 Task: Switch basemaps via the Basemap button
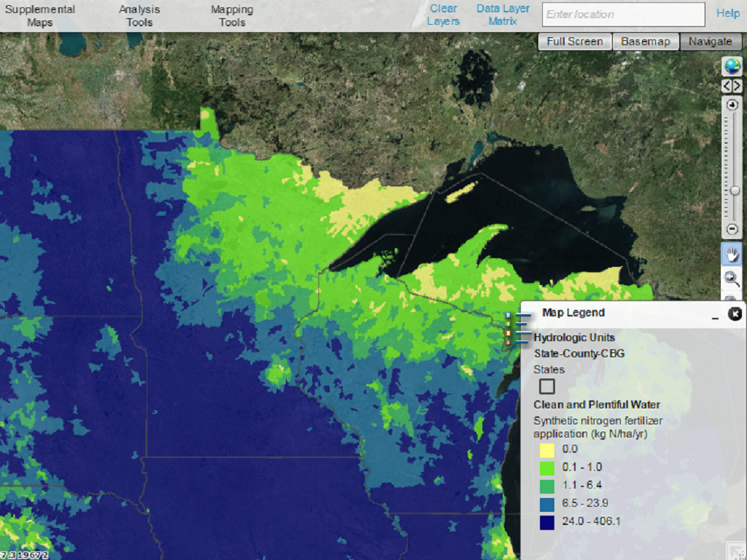[x=646, y=42]
